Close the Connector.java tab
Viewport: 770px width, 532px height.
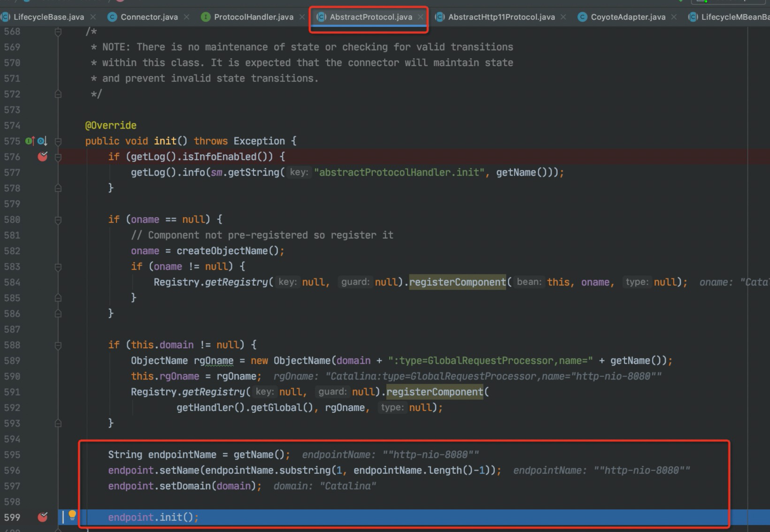[x=186, y=17]
